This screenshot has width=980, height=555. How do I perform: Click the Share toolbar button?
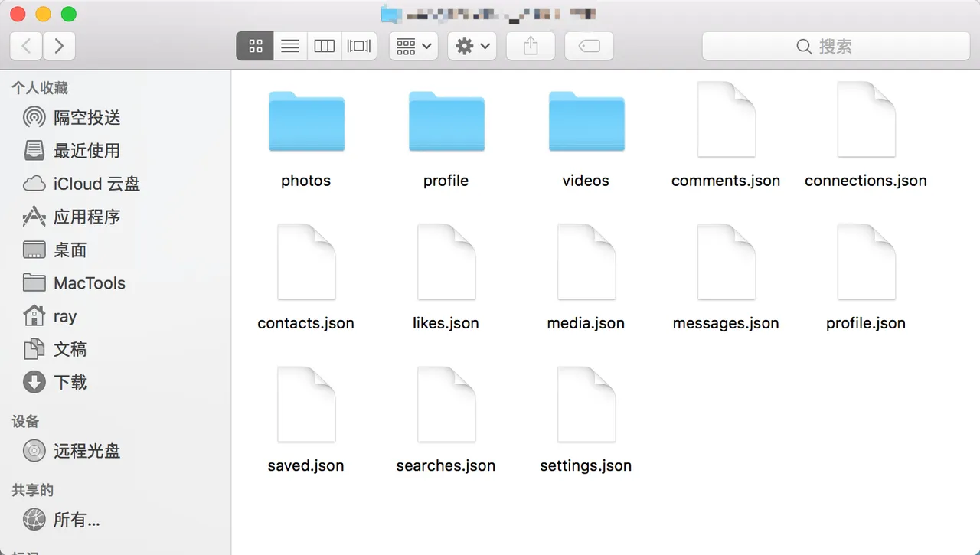tap(531, 46)
